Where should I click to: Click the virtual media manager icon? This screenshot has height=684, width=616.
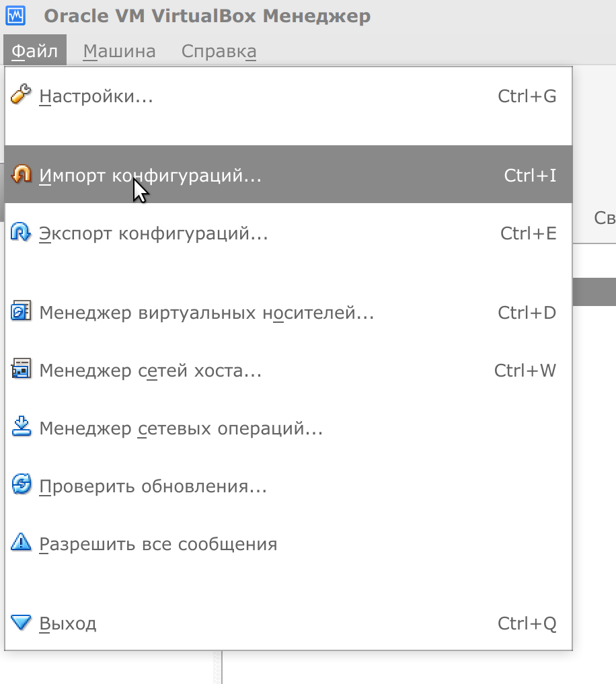pyautogui.click(x=22, y=312)
